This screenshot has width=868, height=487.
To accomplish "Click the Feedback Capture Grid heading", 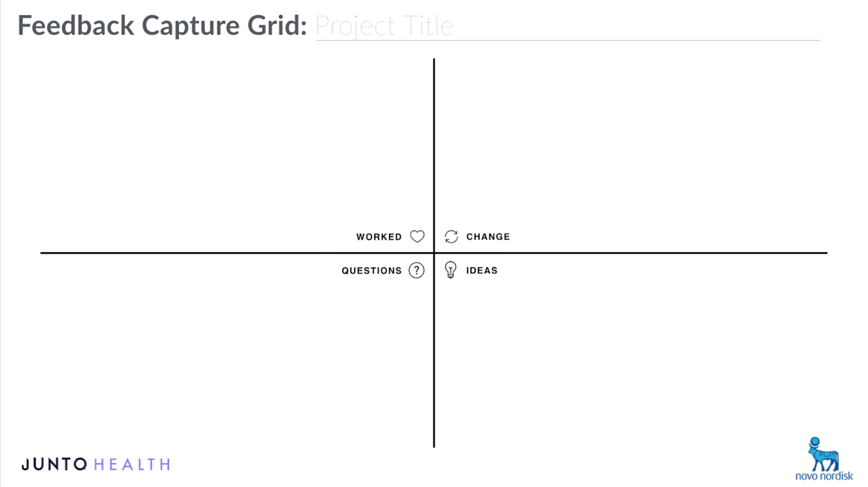I will [x=162, y=25].
